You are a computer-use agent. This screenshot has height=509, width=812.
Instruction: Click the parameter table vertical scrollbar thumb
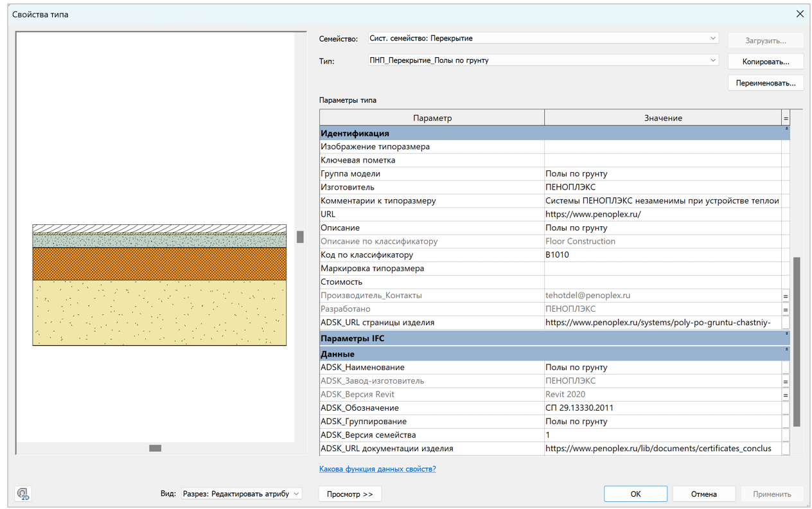point(797,342)
